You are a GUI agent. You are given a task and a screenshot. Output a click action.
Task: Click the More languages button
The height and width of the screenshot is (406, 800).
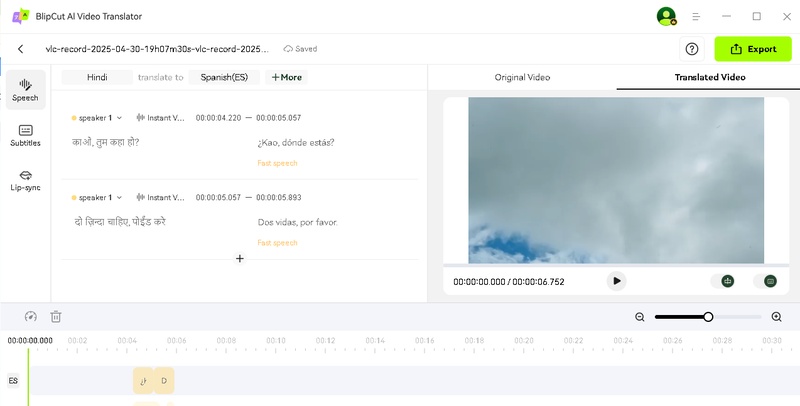(286, 77)
